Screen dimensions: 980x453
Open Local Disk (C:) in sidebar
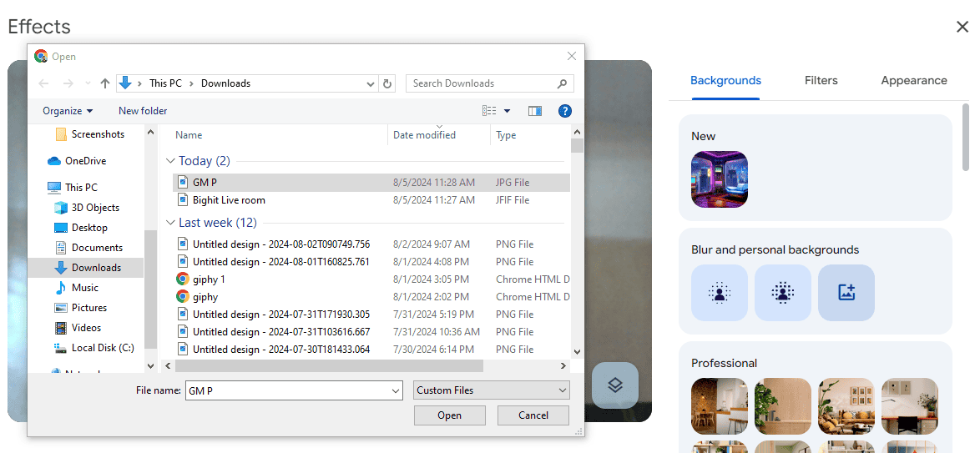click(x=93, y=347)
